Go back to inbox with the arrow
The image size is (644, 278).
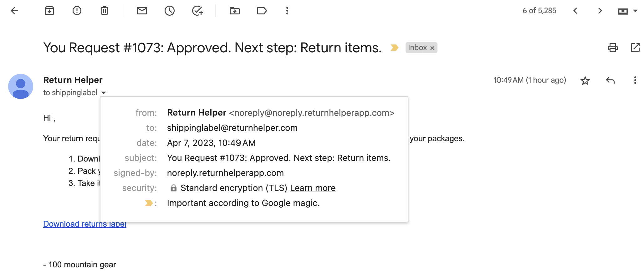click(x=14, y=11)
